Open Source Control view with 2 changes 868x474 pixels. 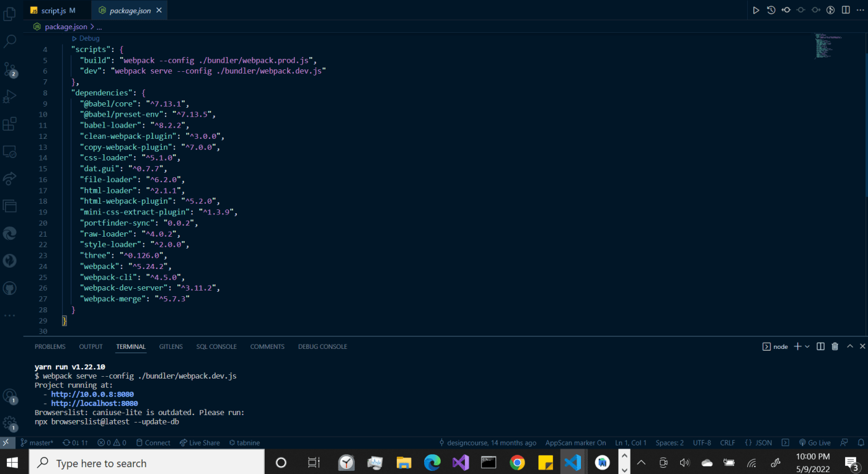10,69
